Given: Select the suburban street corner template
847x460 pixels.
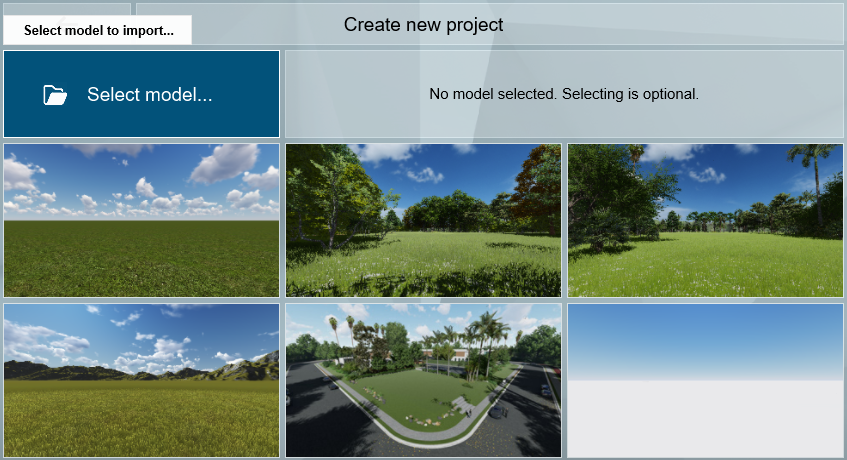Looking at the screenshot, I should click(423, 380).
